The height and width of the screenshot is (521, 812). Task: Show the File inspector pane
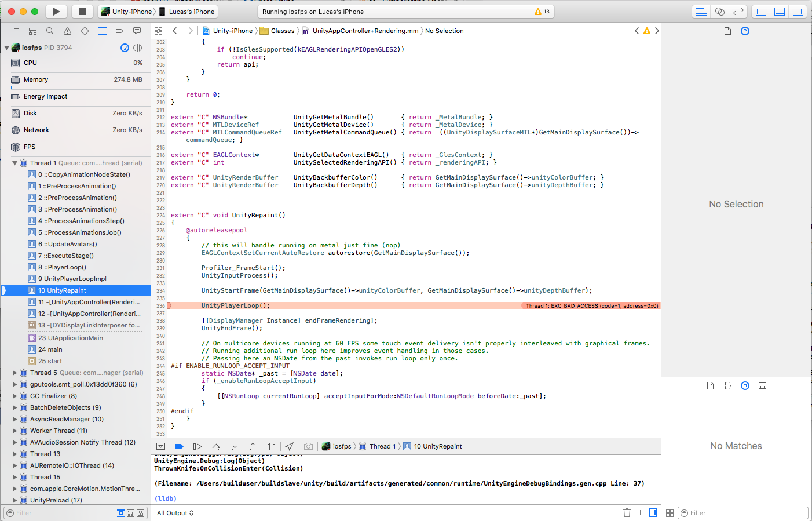(x=727, y=31)
